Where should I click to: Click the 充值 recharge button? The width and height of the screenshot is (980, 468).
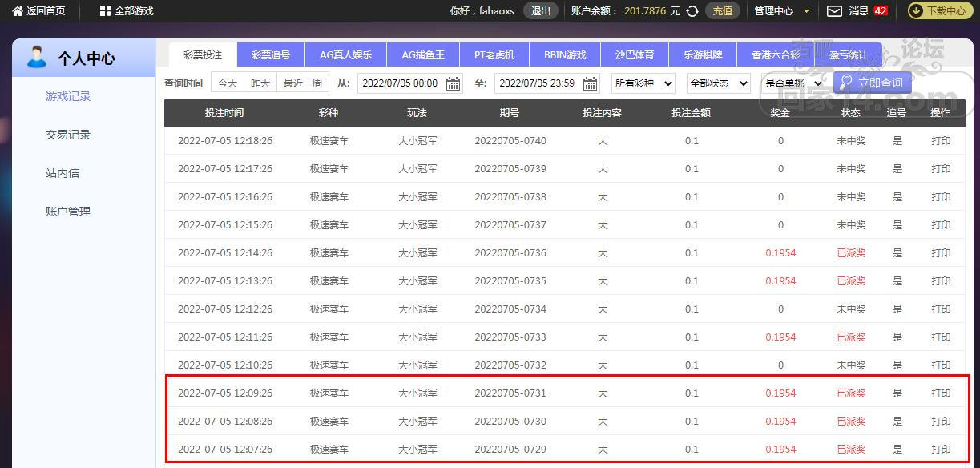(722, 11)
